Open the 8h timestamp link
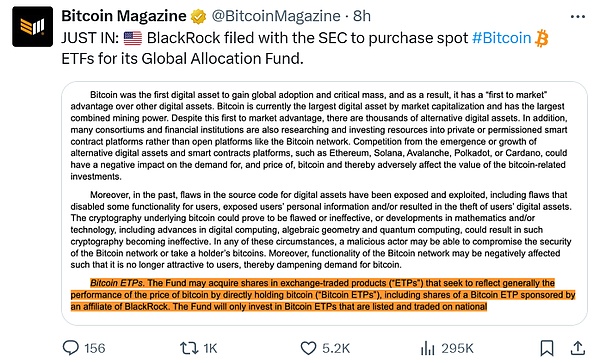600x363 pixels. coord(362,16)
